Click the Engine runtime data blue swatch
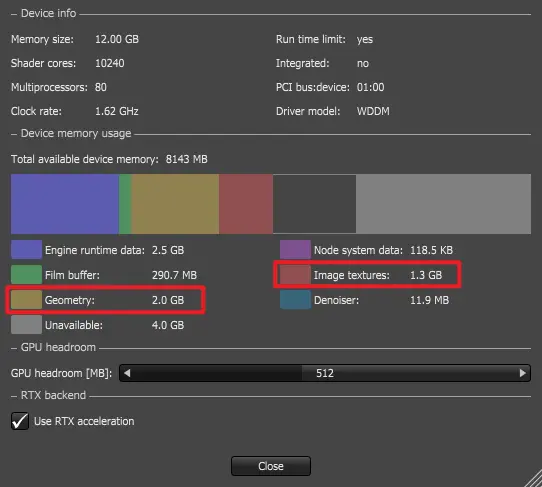 click(x=26, y=250)
